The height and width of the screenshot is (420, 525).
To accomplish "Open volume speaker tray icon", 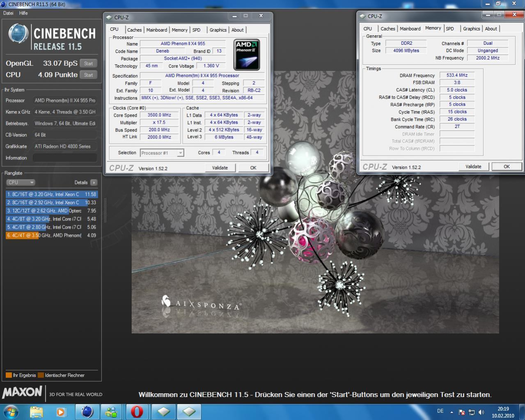I will coord(481,412).
